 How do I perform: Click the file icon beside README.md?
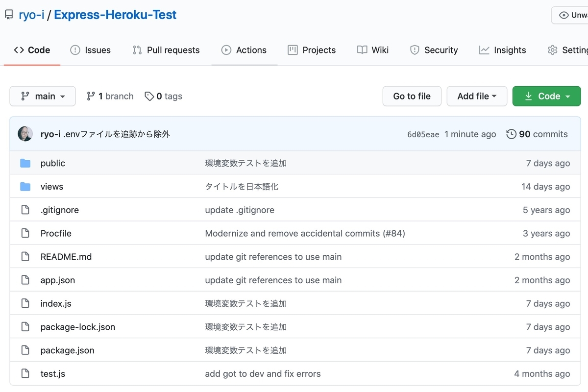pyautogui.click(x=25, y=257)
